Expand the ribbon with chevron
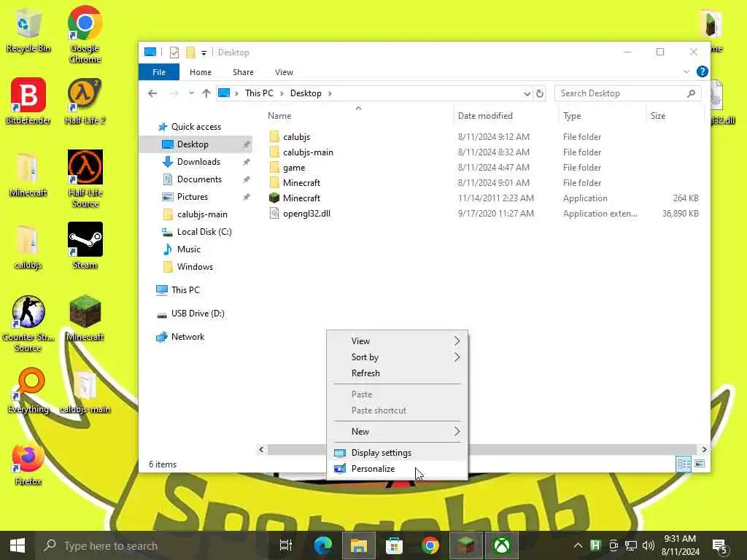The image size is (747, 560). coord(686,72)
